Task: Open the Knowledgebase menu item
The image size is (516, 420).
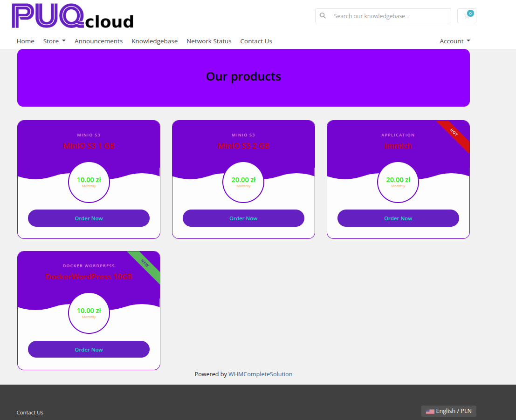Action: (155, 41)
